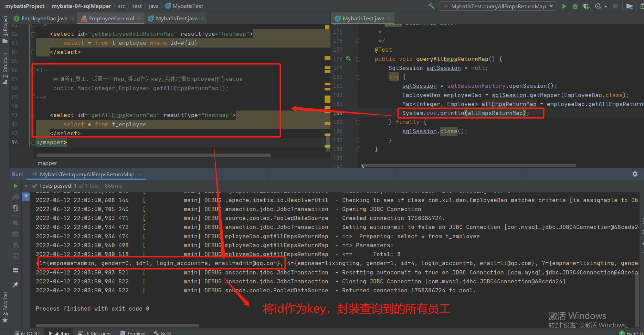The width and height of the screenshot is (644, 335).
Task: Collapse the select getAllEmpsReturnMap fold marker at line 91
Action: point(33,115)
